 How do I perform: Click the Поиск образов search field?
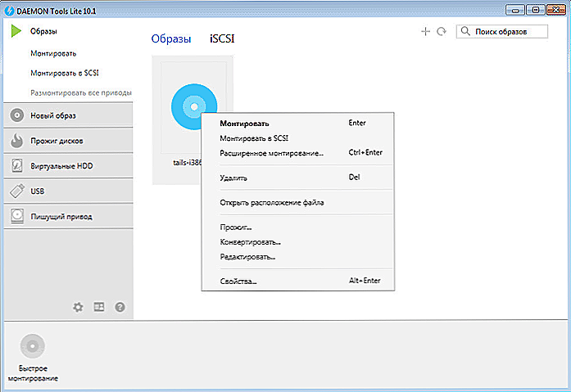502,32
